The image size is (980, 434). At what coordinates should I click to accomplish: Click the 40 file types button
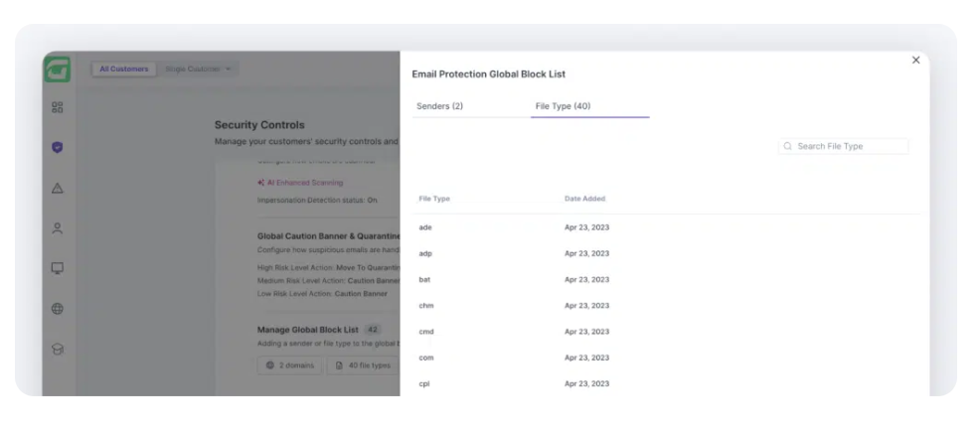click(x=363, y=365)
